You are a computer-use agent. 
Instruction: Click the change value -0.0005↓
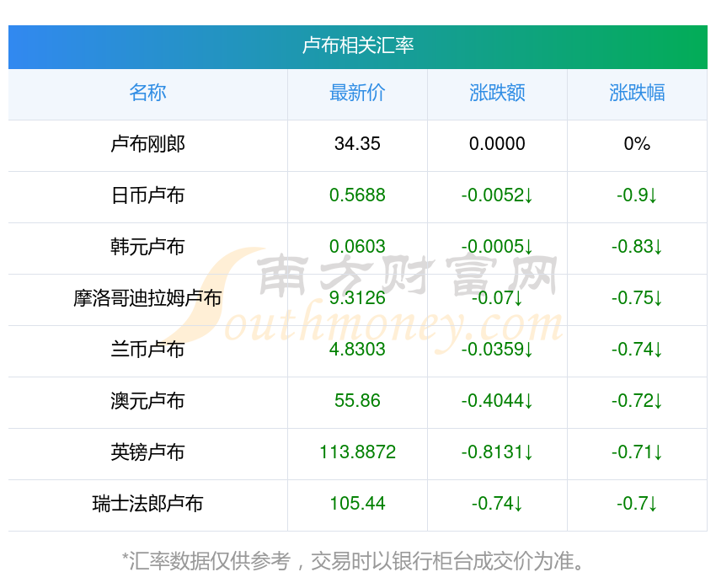point(497,247)
